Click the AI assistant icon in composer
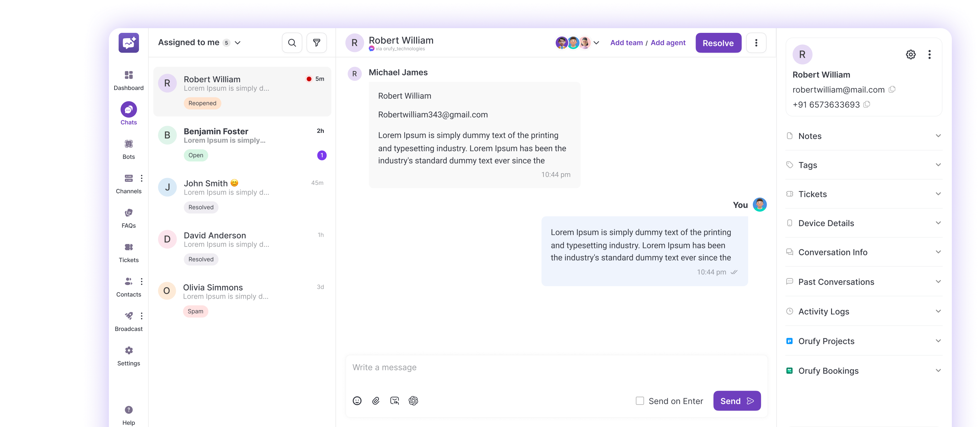This screenshot has height=427, width=980. (x=413, y=401)
